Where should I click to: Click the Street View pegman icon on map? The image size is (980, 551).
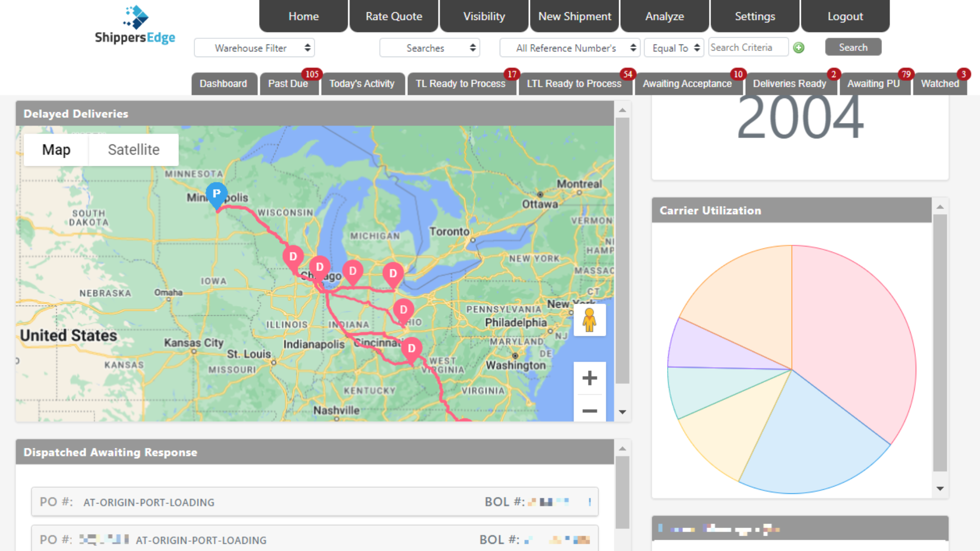click(590, 320)
